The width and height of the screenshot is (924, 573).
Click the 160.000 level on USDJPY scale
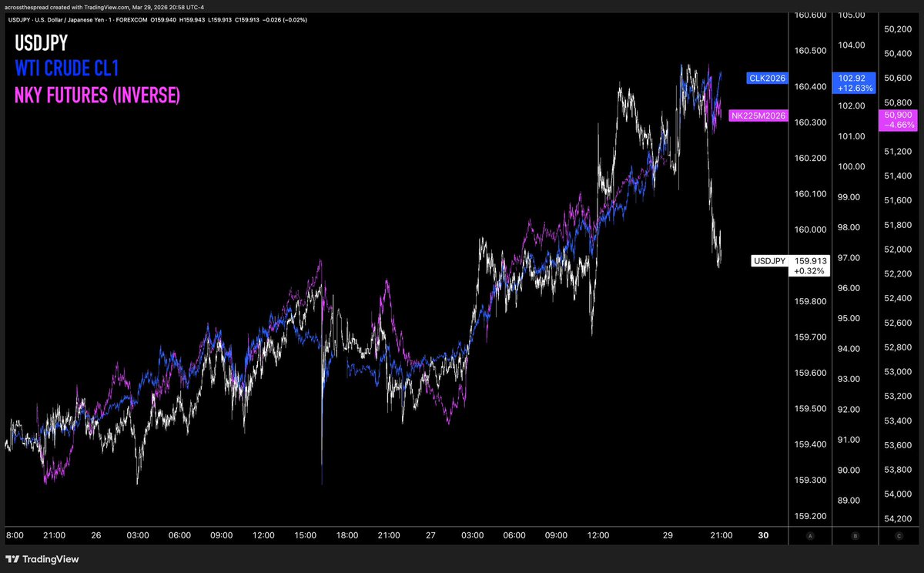point(810,230)
